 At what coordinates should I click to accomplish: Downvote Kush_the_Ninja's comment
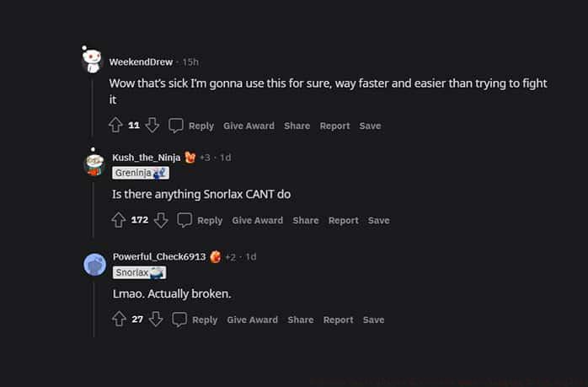point(161,220)
